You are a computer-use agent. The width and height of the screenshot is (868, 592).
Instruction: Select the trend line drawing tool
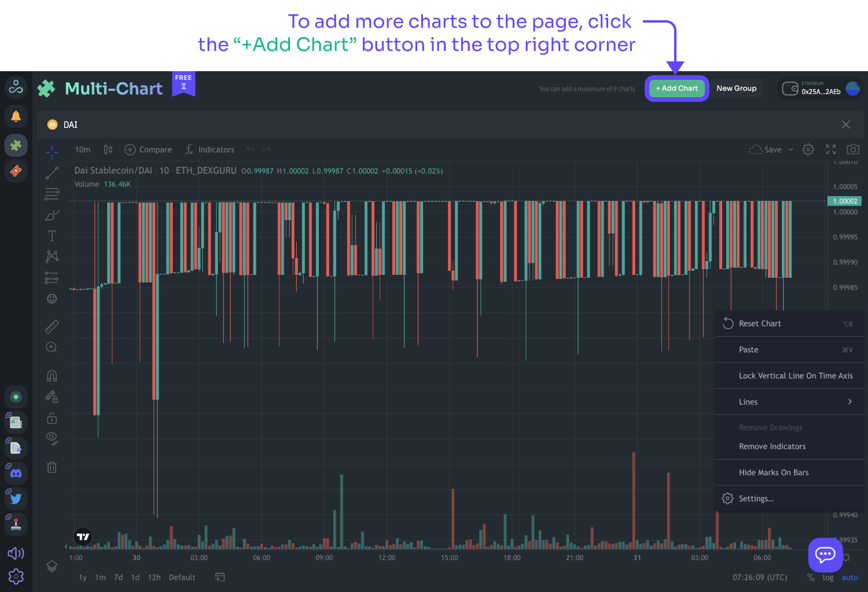point(52,173)
